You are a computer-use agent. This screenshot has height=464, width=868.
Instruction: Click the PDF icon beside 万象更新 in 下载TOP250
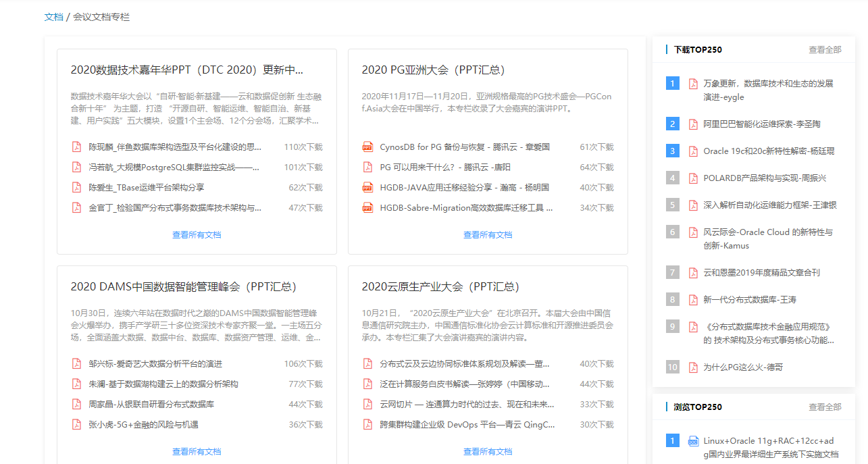693,83
